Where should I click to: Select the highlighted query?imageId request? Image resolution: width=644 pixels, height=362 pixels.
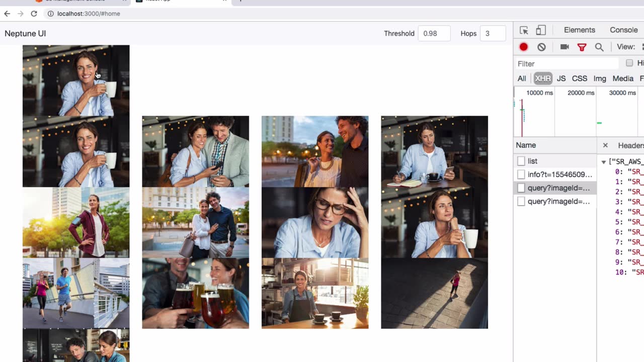(555, 188)
